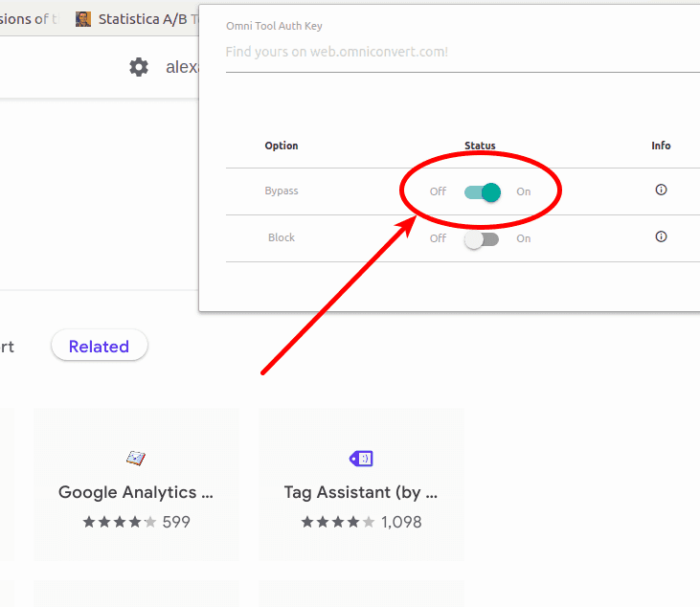This screenshot has height=607, width=700.
Task: Click the info icon in Block row
Action: click(x=661, y=236)
